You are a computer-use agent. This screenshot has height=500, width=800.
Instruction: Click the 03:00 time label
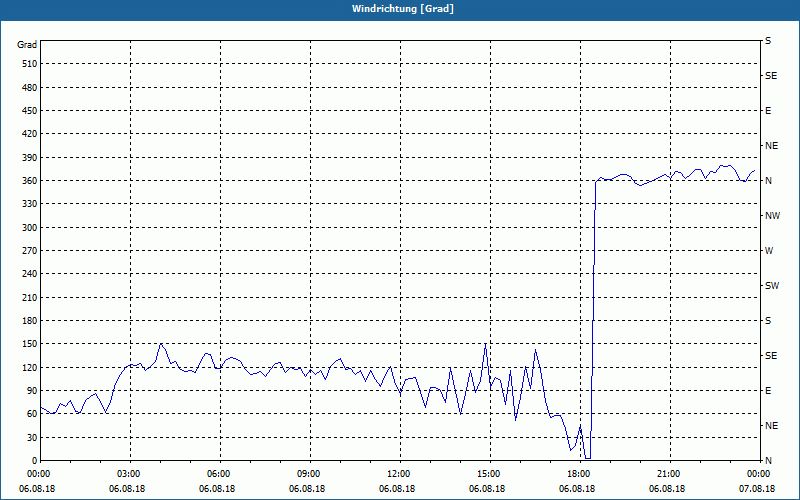[131, 474]
